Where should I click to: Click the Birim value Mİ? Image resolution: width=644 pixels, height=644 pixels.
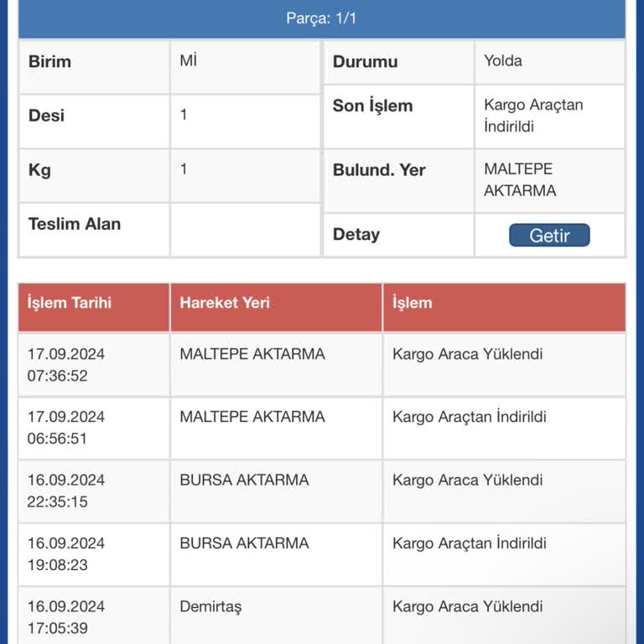(189, 60)
